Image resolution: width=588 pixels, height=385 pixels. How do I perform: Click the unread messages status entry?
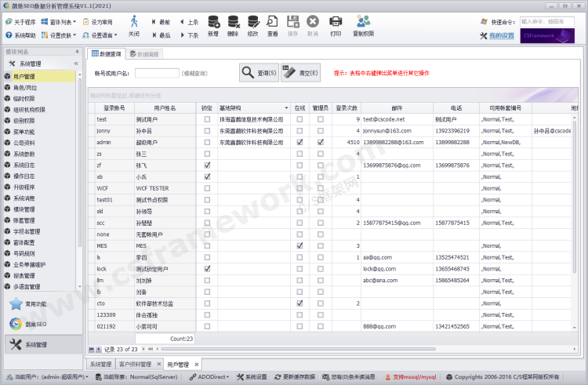[350, 376]
